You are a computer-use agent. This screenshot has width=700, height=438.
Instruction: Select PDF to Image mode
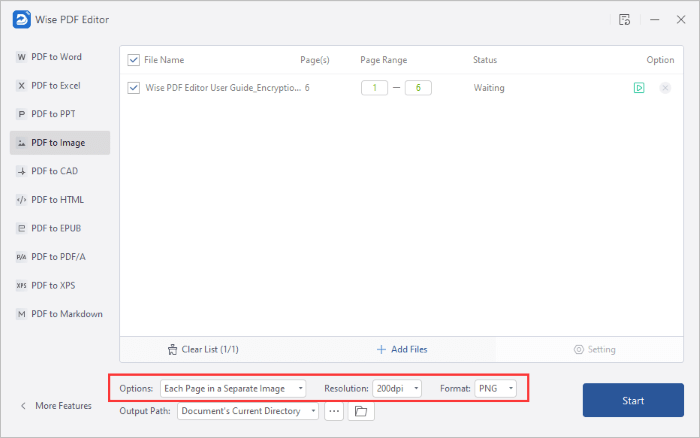point(60,143)
